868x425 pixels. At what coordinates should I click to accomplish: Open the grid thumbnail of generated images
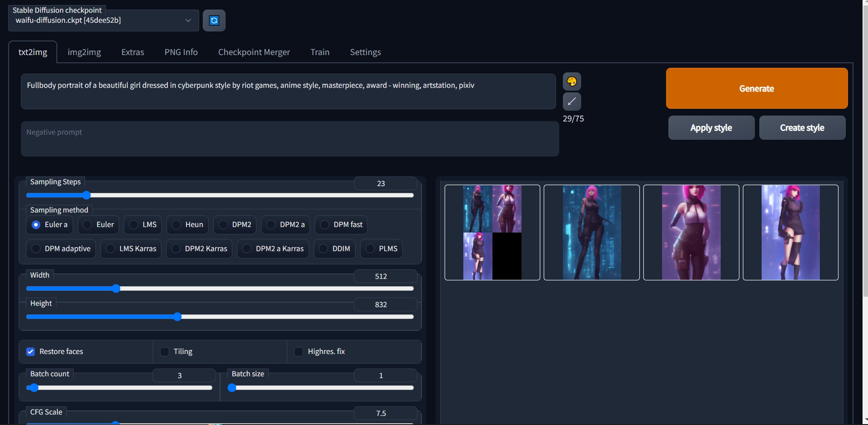pos(492,233)
